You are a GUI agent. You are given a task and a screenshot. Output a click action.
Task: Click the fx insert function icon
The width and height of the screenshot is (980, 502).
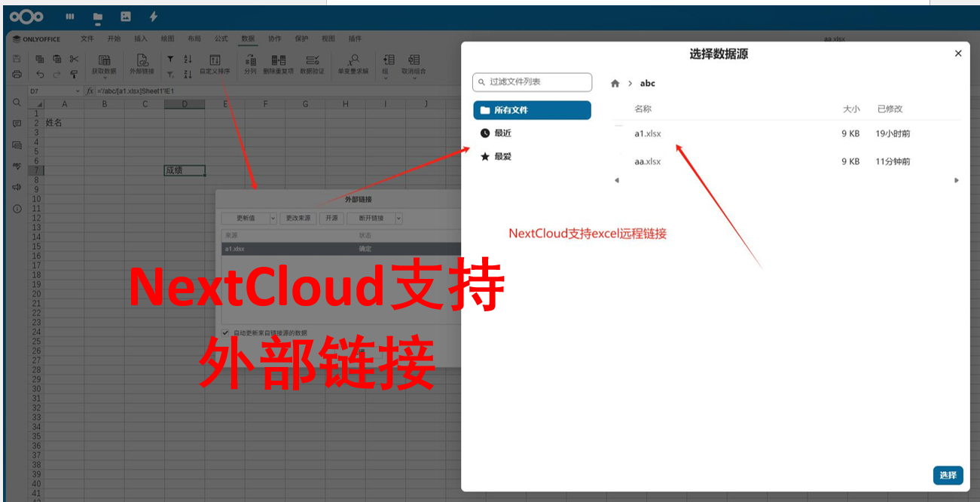(x=90, y=91)
